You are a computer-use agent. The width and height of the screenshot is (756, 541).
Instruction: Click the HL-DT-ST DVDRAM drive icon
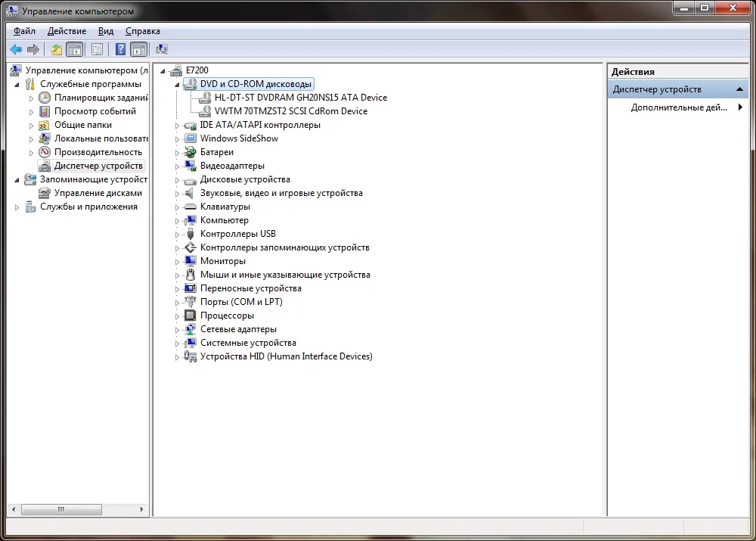tap(205, 98)
